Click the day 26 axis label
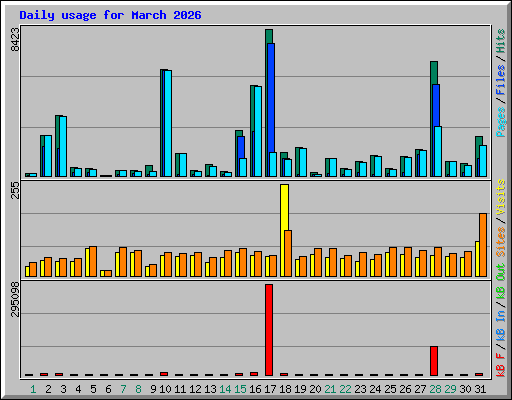Image resolution: width=512 pixels, height=400 pixels. point(405,389)
